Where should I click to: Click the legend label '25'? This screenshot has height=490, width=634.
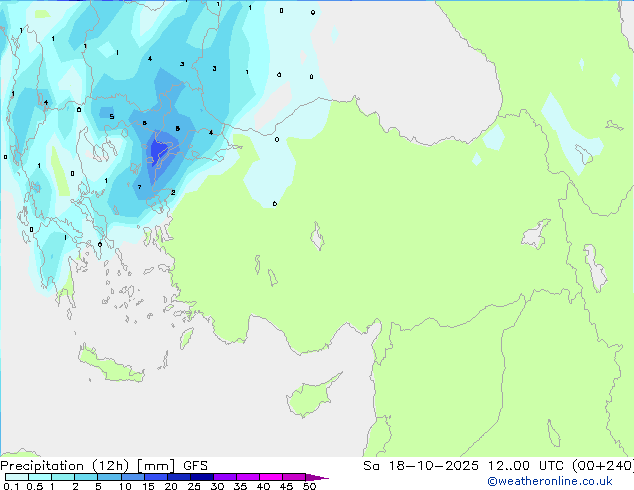[194, 486]
